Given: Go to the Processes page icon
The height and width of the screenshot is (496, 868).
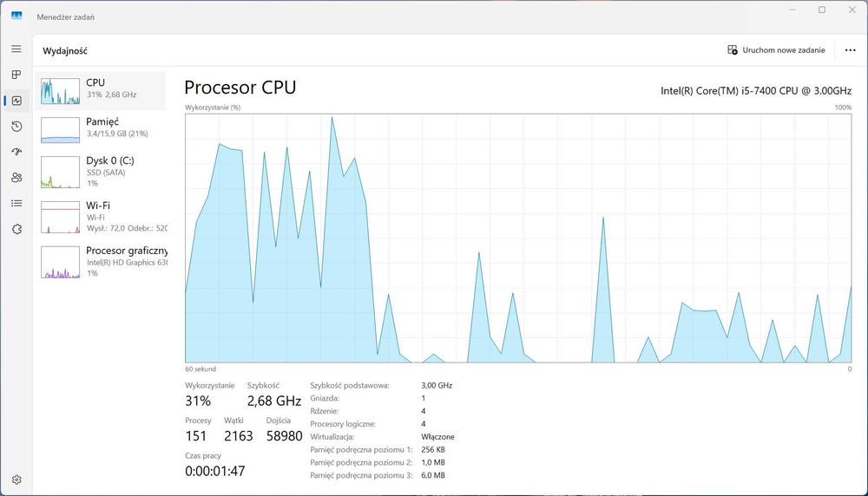Looking at the screenshot, I should click(x=16, y=75).
